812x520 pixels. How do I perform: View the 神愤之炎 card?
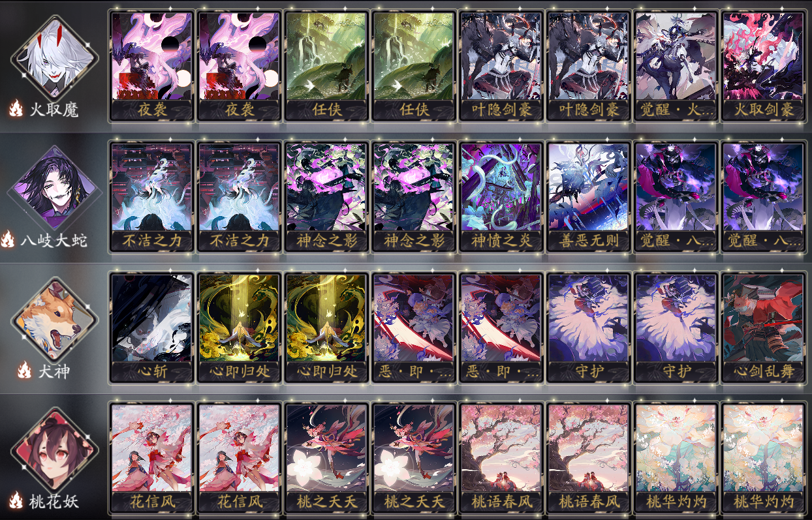tap(501, 197)
